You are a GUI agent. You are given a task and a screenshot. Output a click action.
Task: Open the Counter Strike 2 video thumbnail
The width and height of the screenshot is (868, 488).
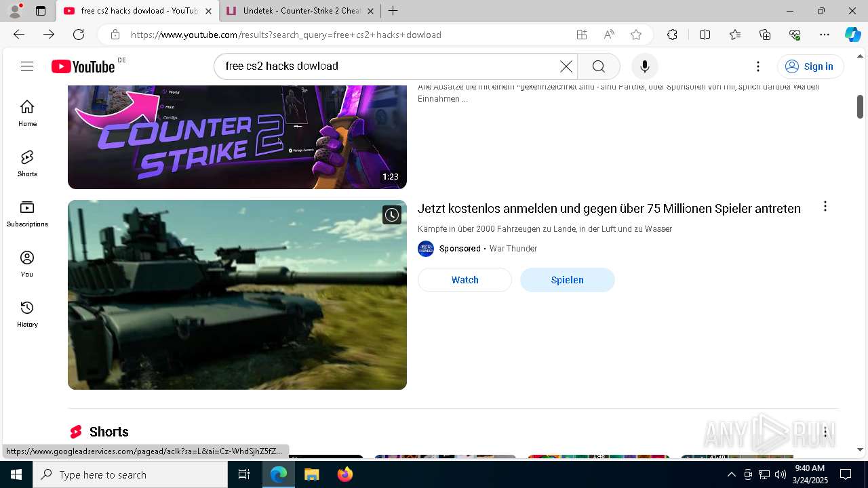(237, 137)
